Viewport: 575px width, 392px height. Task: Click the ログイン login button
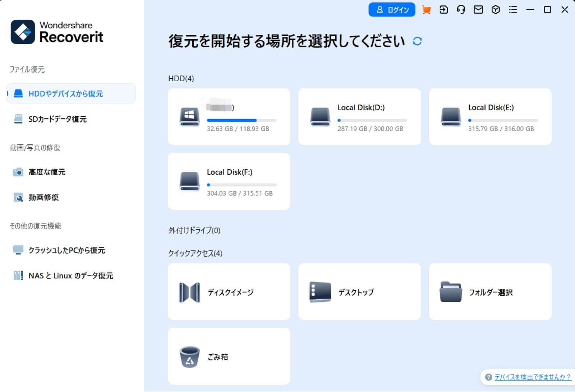392,10
